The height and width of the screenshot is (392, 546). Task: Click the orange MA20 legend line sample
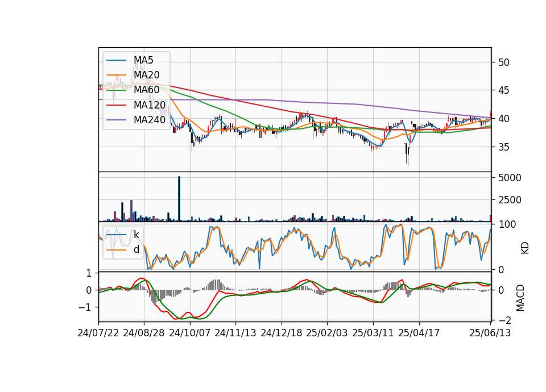click(x=116, y=75)
